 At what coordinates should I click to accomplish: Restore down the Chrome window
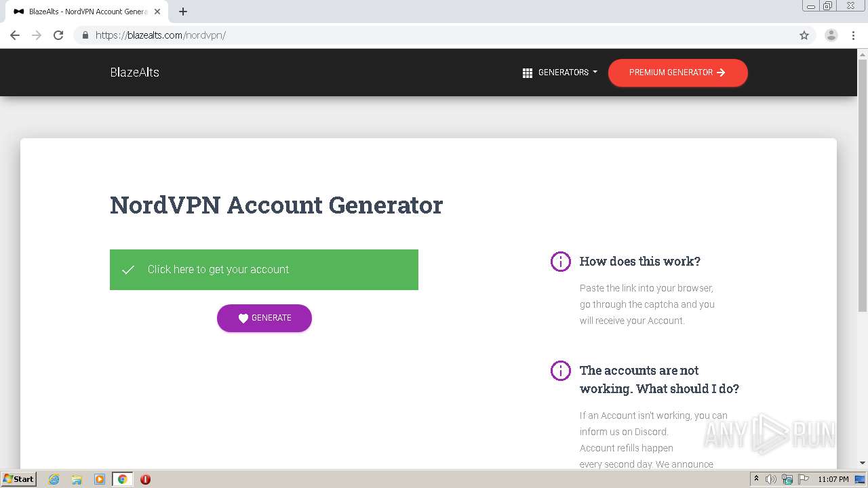tap(828, 6)
